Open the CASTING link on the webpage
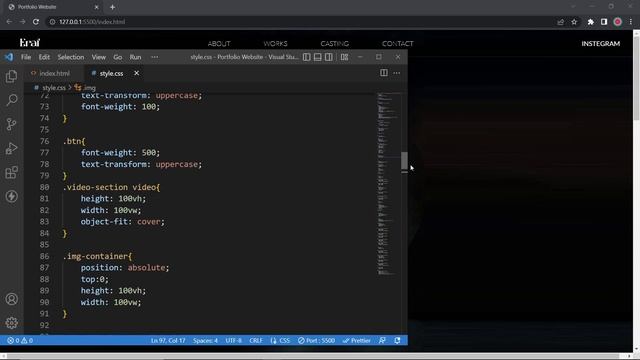The width and height of the screenshot is (640, 360). click(x=335, y=44)
